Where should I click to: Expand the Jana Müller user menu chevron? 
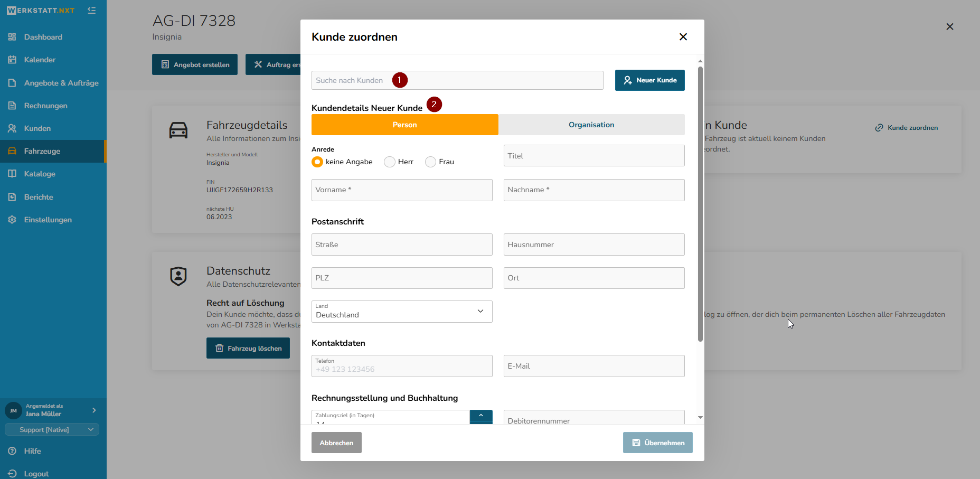(x=94, y=410)
